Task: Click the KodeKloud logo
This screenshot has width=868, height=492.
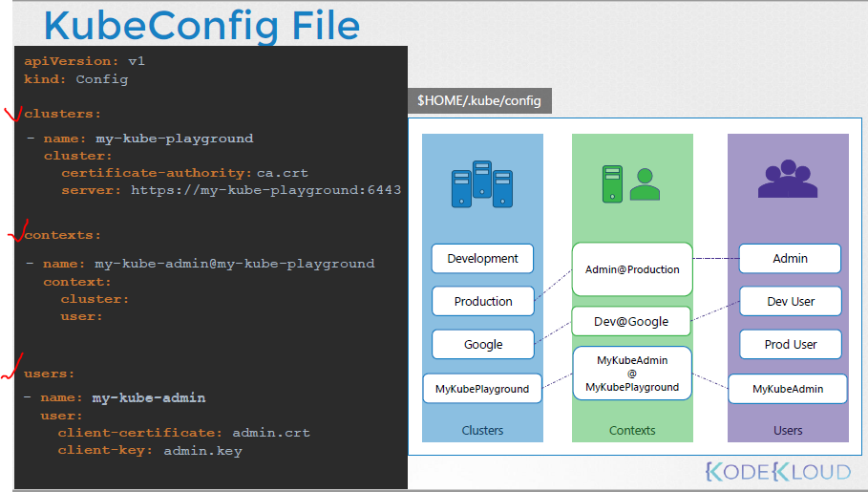Action: coord(778,472)
